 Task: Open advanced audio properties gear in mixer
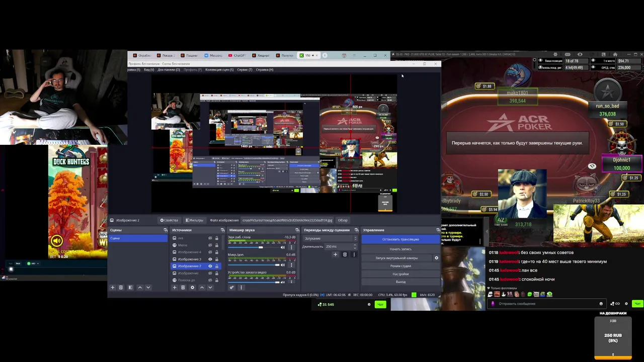231,288
